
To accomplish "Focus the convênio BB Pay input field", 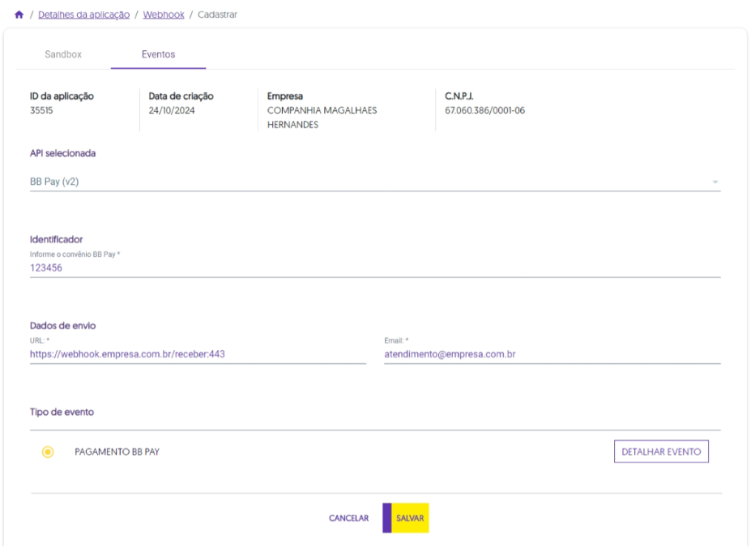I will [x=375, y=267].
